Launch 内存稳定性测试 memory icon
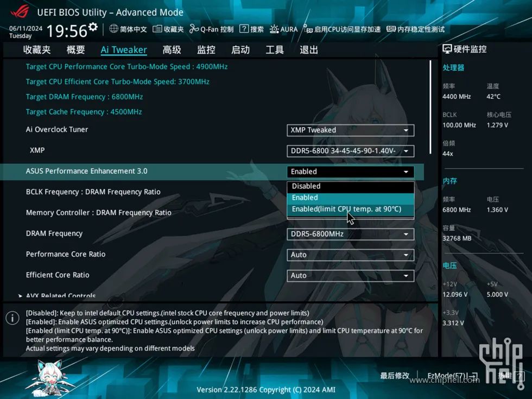Screen dimensions: 532x399 [x=391, y=29]
